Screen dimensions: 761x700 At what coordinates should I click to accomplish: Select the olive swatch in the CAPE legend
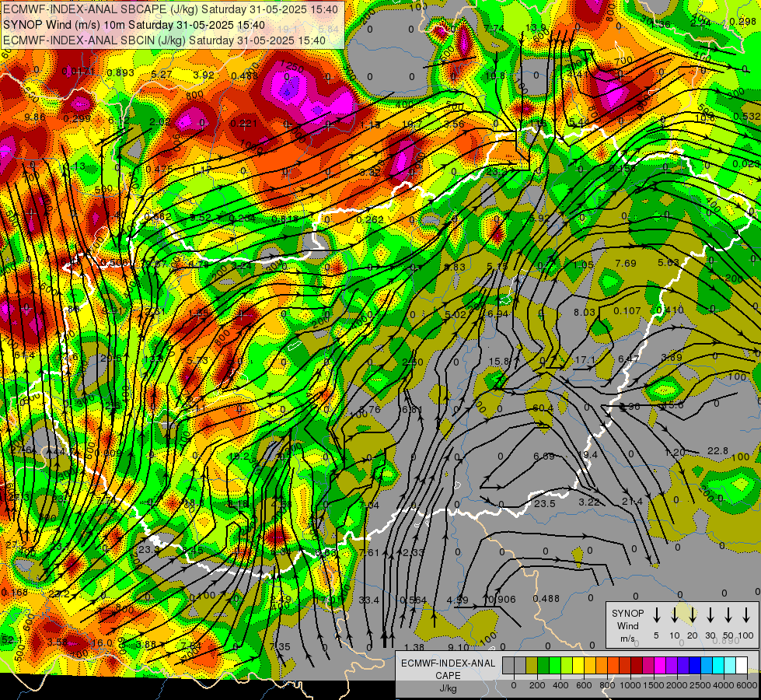[x=532, y=665]
